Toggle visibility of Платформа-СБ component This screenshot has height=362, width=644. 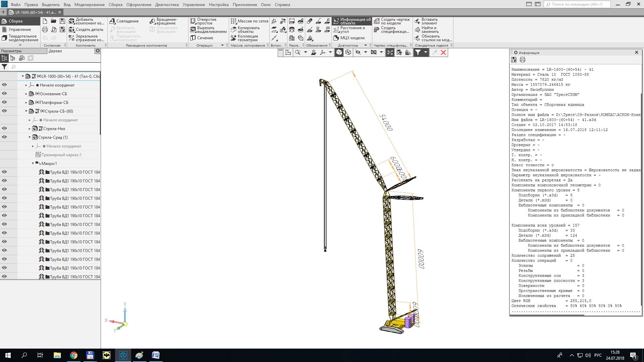coord(4,102)
